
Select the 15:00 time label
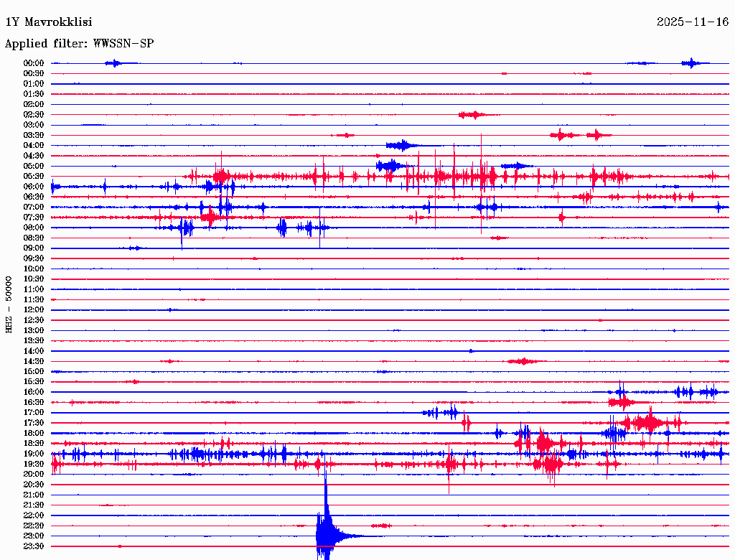(34, 372)
